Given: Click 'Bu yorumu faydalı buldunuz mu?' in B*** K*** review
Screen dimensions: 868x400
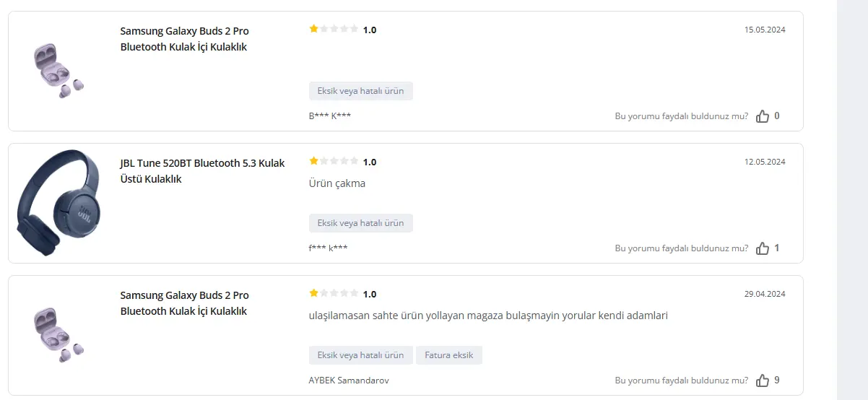Looking at the screenshot, I should pos(682,116).
